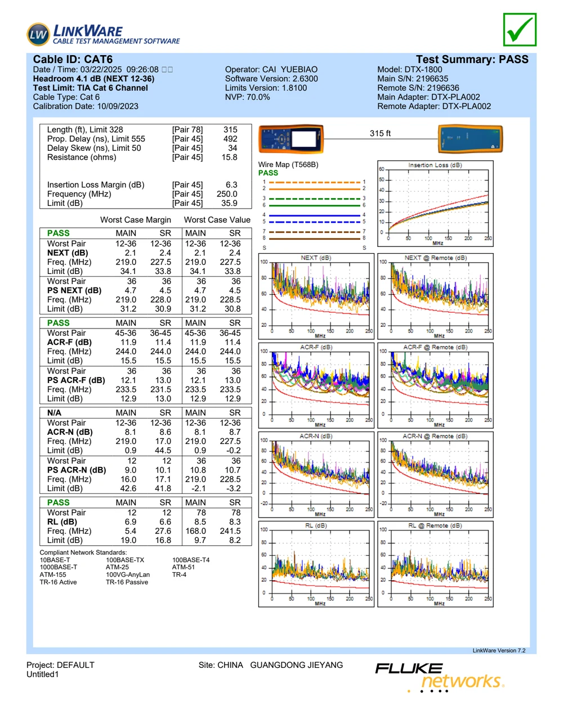This screenshot has width=563, height=728.
Task: Click Main Adapter: DTX-PLA002
Action: pos(428,97)
